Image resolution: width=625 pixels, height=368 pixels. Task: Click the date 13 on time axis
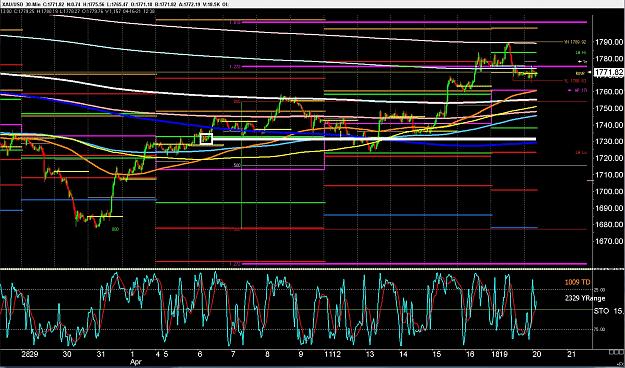click(370, 354)
